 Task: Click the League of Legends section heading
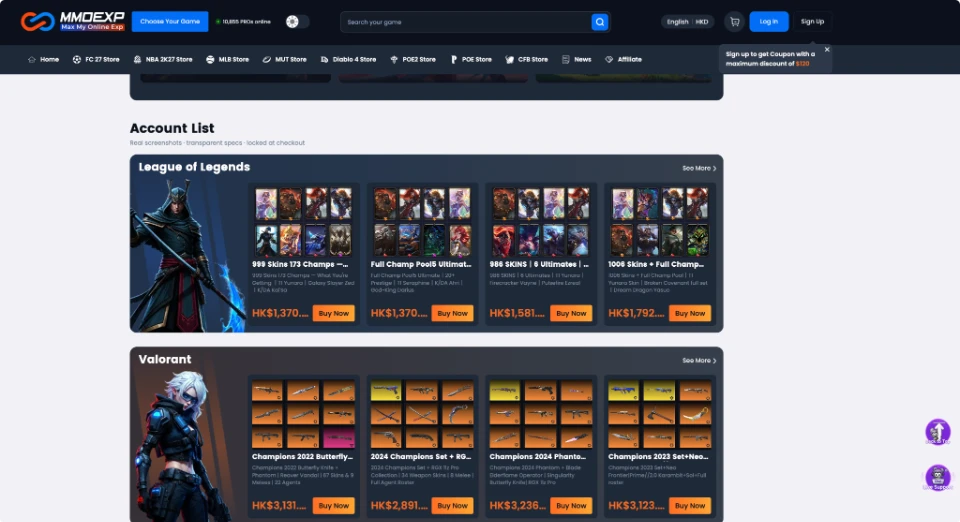point(194,167)
